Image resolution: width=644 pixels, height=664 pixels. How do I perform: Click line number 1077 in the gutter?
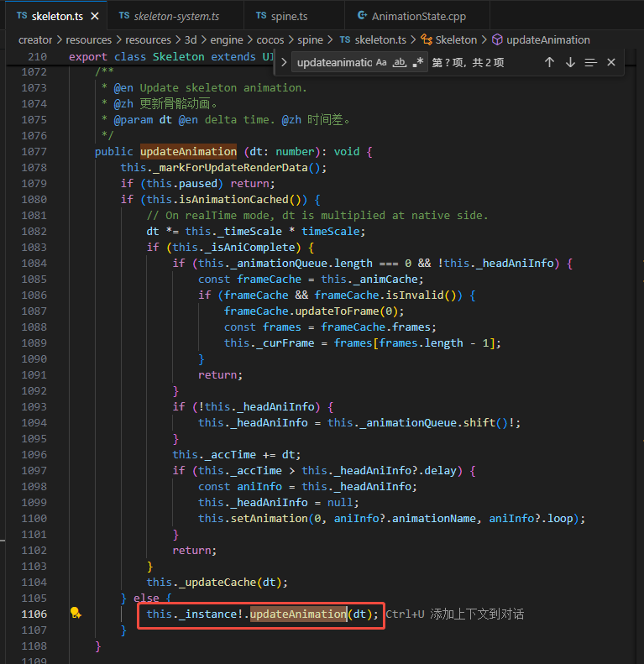pyautogui.click(x=34, y=152)
